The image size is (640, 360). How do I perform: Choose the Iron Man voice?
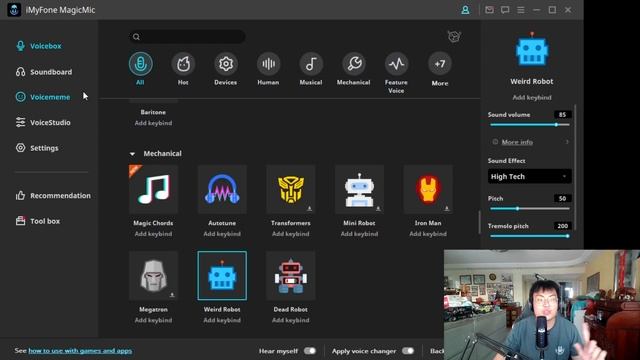pos(428,189)
